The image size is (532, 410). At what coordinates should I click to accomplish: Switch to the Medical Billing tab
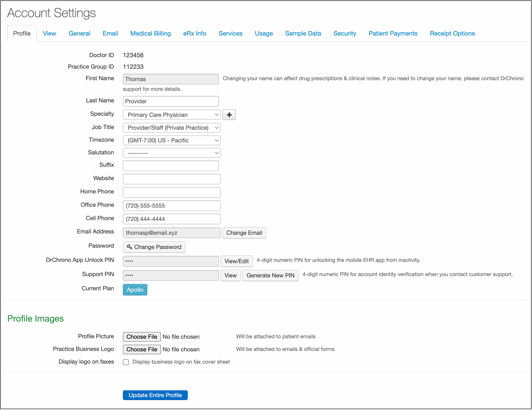pyautogui.click(x=150, y=33)
